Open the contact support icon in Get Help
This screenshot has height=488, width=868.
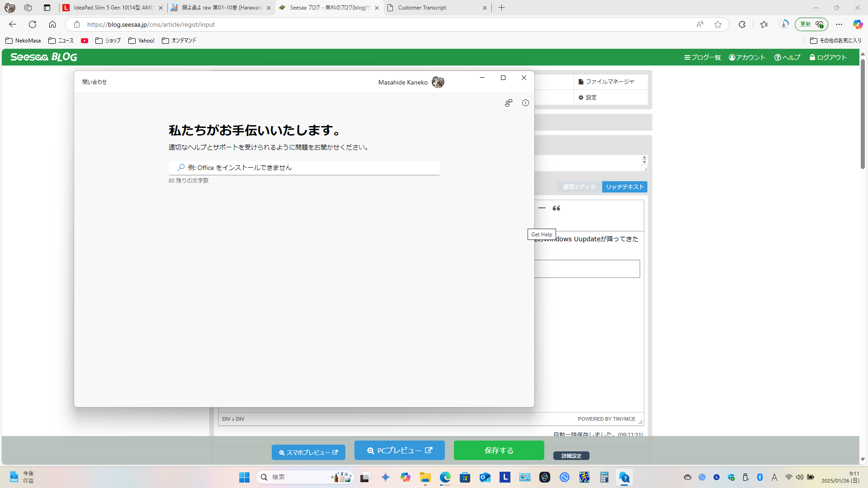509,103
